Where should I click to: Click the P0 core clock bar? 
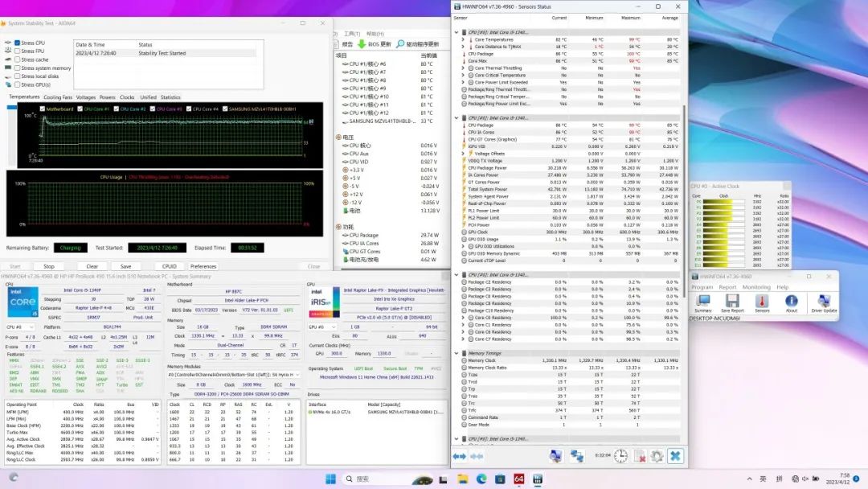723,202
